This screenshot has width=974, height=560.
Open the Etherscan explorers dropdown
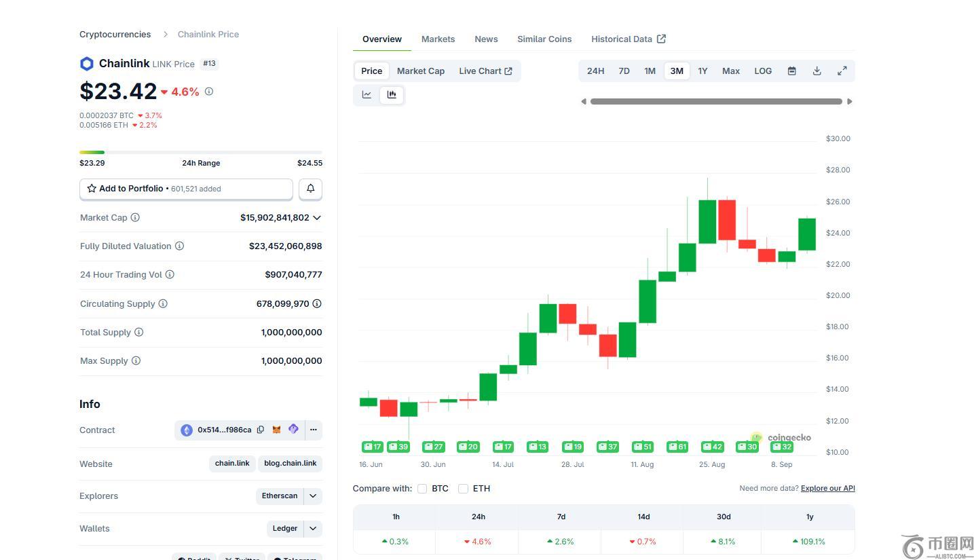(x=313, y=496)
